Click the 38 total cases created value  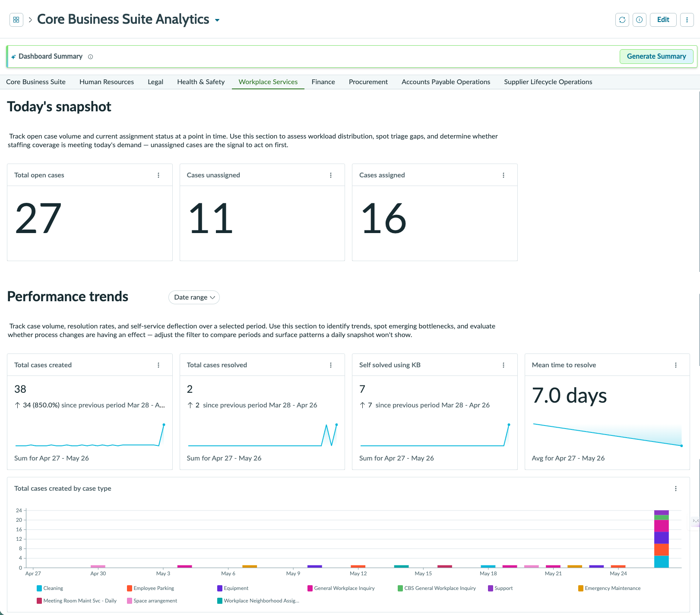20,389
